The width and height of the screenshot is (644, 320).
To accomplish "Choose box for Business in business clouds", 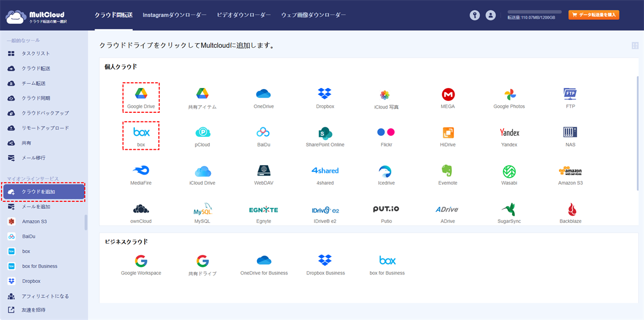I will (387, 265).
